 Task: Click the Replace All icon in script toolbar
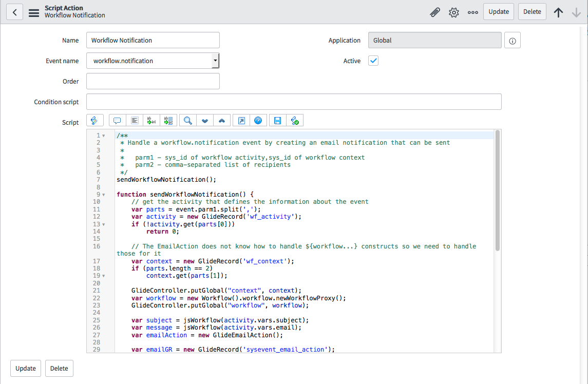[x=168, y=120]
